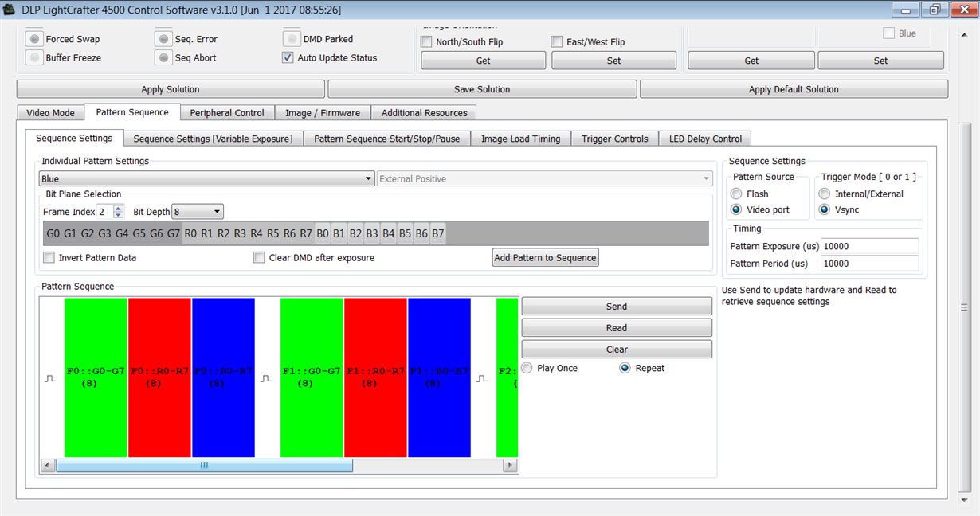Select the B0 bit plane button

pos(323,234)
